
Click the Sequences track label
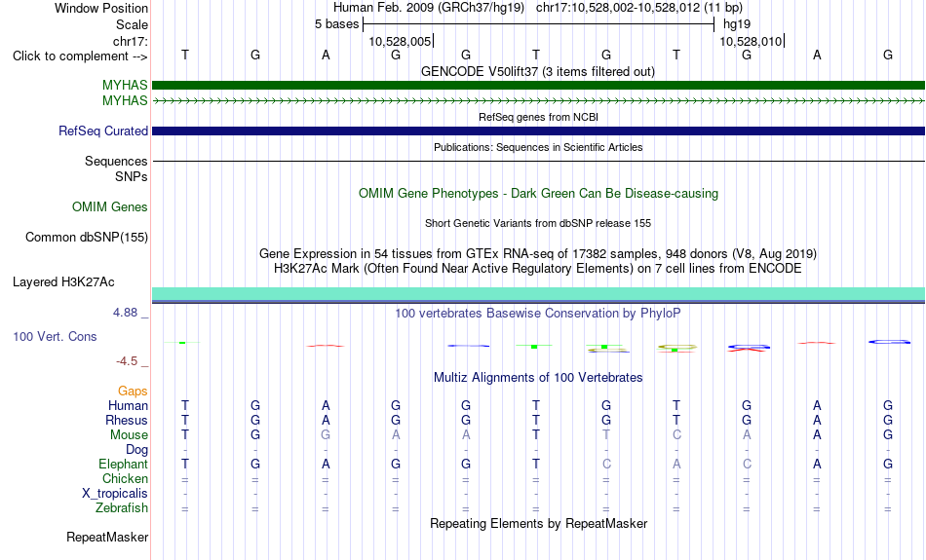pyautogui.click(x=116, y=161)
